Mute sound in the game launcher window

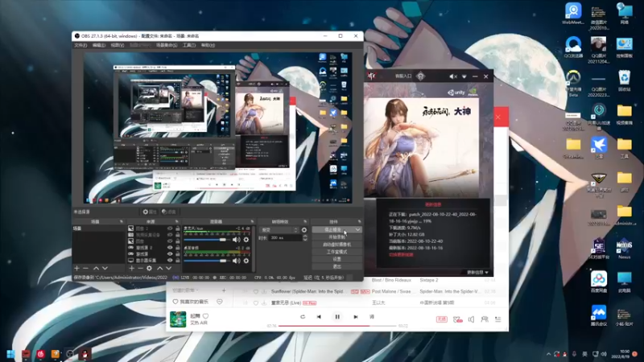[x=453, y=76]
